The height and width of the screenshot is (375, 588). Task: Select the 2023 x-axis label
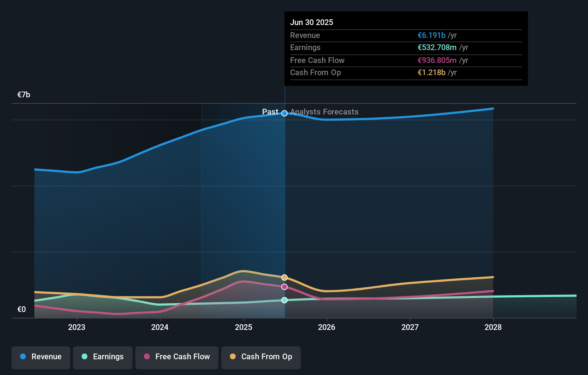pos(77,327)
